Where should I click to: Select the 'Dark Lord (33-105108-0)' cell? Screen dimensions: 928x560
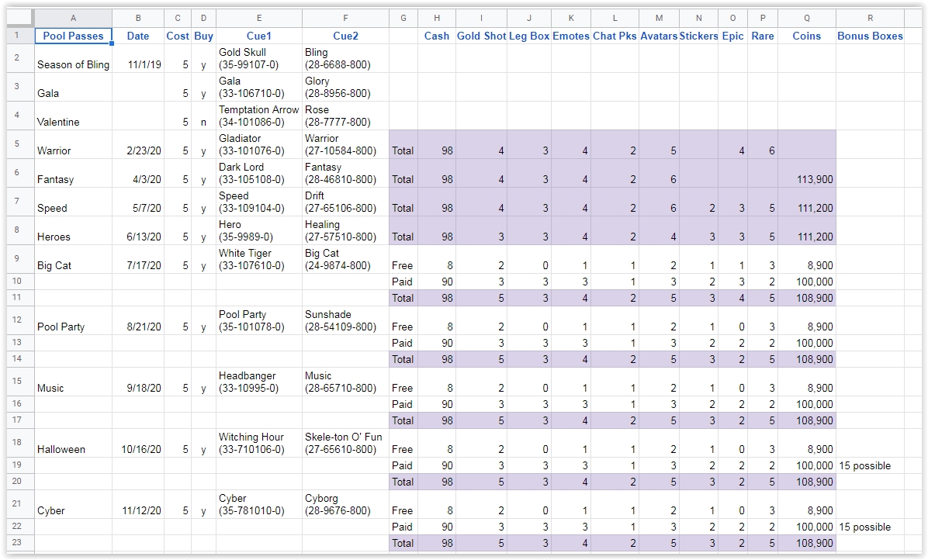[x=258, y=173]
